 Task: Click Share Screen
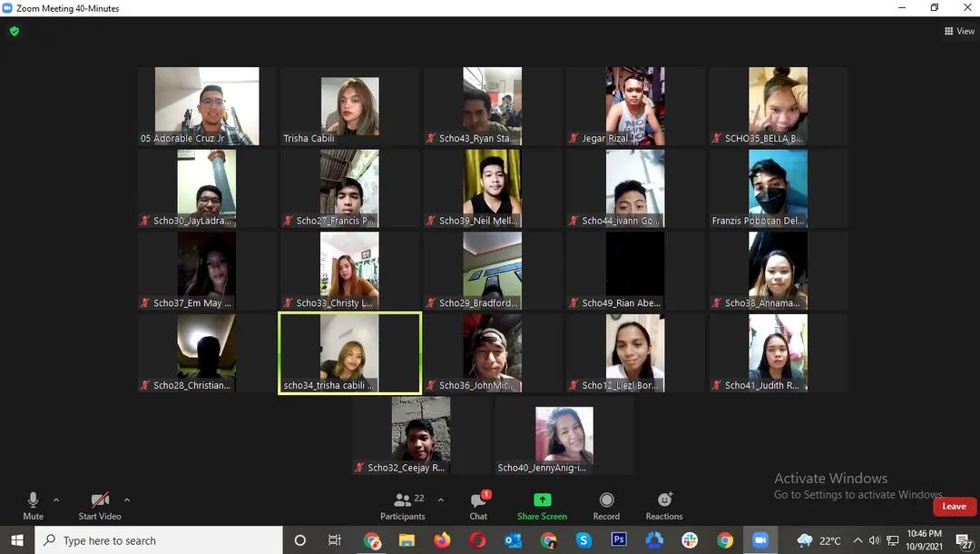tap(542, 506)
